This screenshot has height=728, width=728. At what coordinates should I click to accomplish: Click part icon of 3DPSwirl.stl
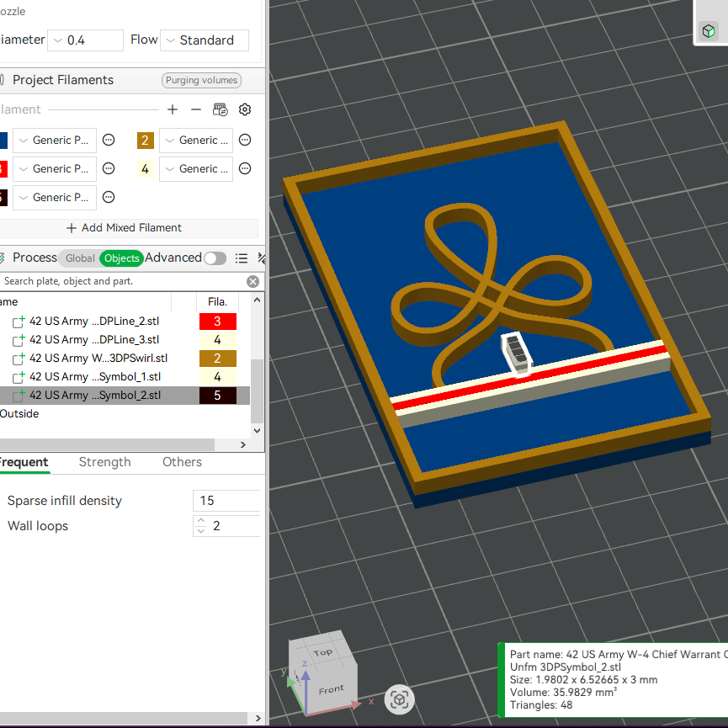(x=19, y=359)
